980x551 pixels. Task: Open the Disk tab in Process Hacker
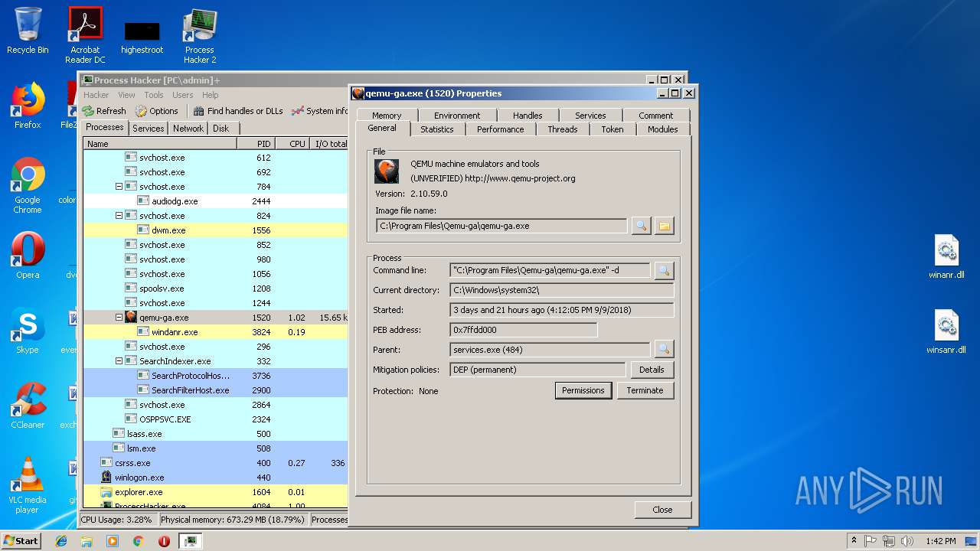221,129
